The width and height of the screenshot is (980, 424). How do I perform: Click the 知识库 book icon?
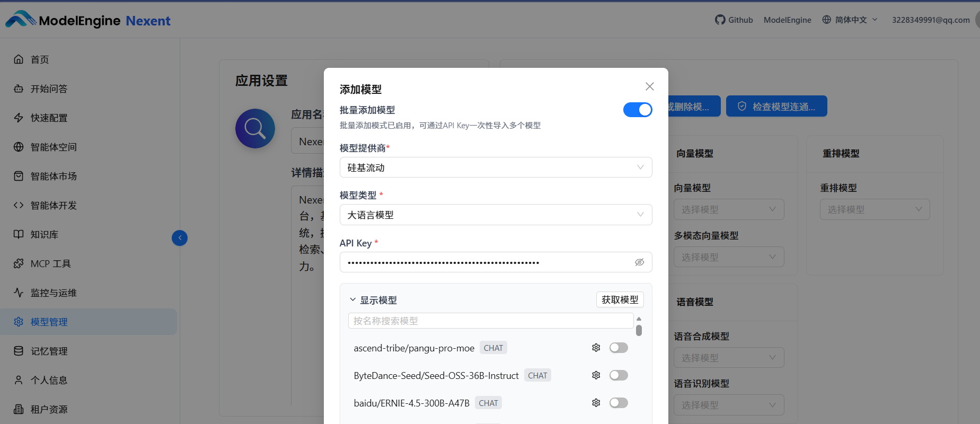coord(19,234)
